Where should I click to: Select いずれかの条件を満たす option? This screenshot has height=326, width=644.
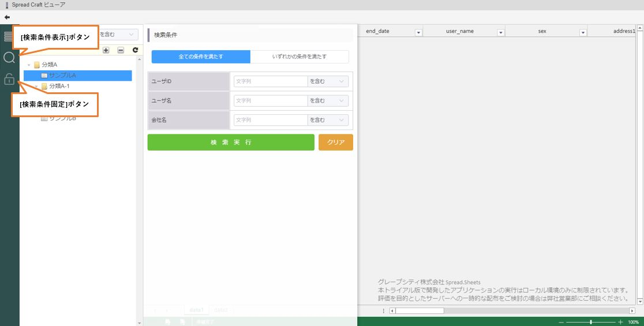point(299,57)
